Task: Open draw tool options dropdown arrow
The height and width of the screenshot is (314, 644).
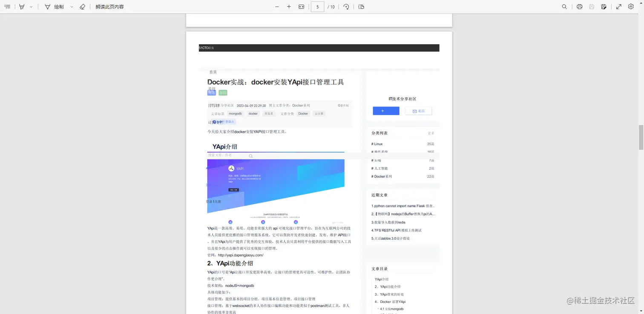Action: click(x=72, y=7)
